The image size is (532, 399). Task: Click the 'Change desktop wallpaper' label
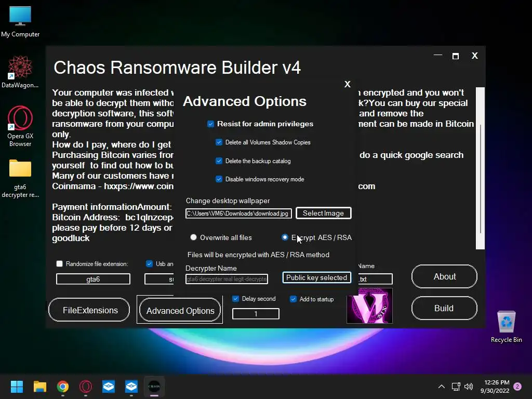click(x=228, y=201)
